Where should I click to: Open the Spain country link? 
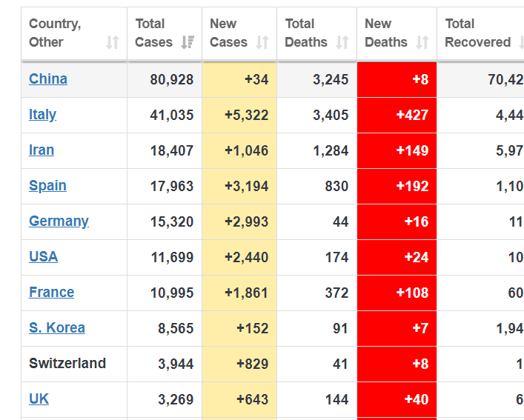47,186
